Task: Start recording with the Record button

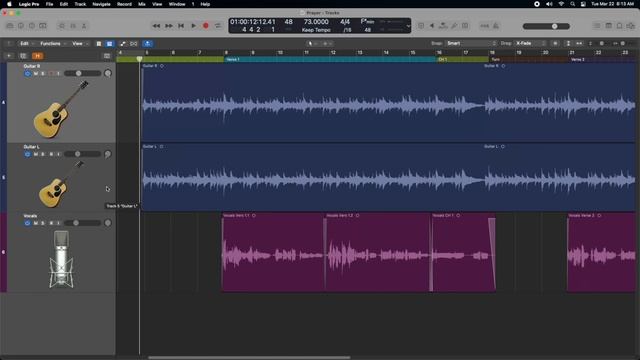Action: [x=206, y=26]
